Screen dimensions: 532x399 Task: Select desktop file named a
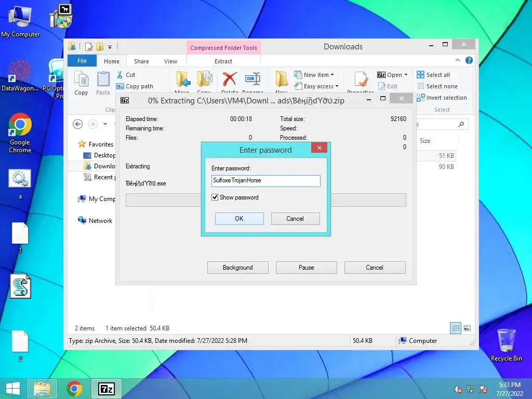pos(20,183)
